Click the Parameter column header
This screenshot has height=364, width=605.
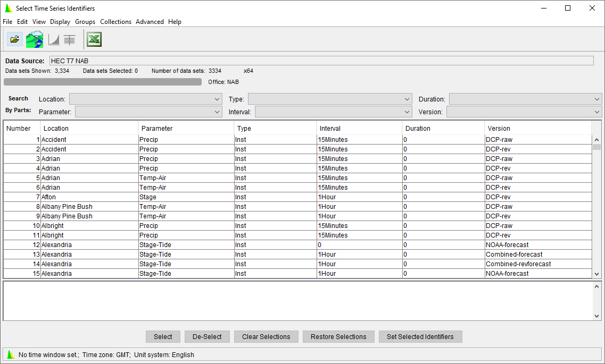[186, 128]
